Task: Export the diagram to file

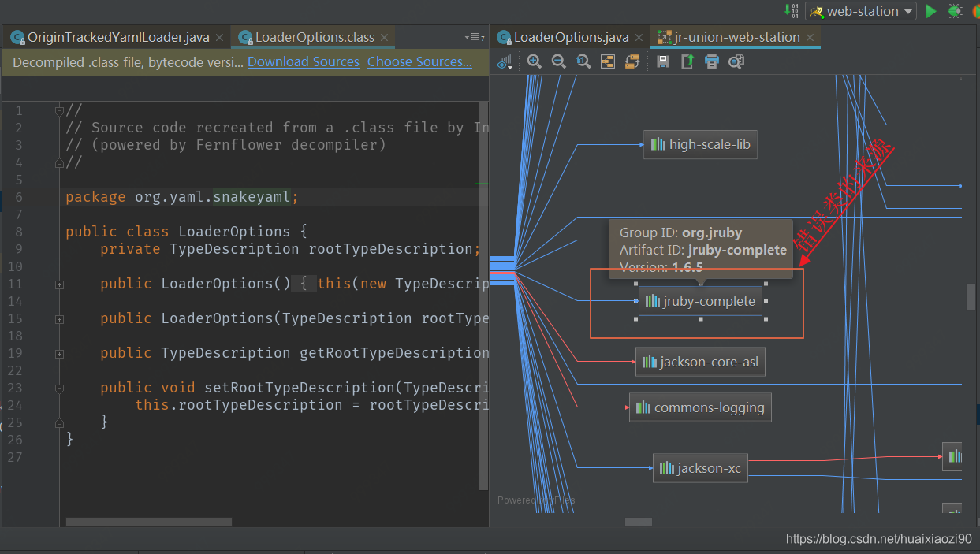Action: (686, 61)
